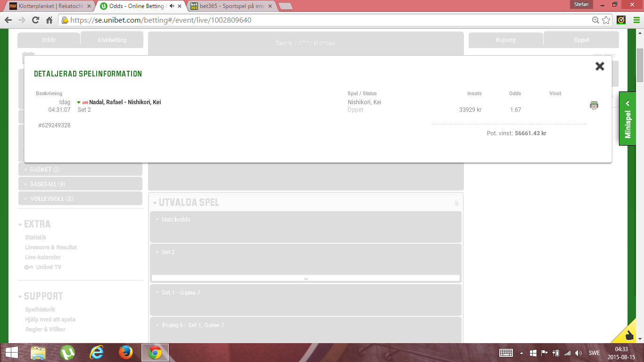Collapse the Set 1 - Game 7 market
The image size is (644, 362).
point(178,293)
